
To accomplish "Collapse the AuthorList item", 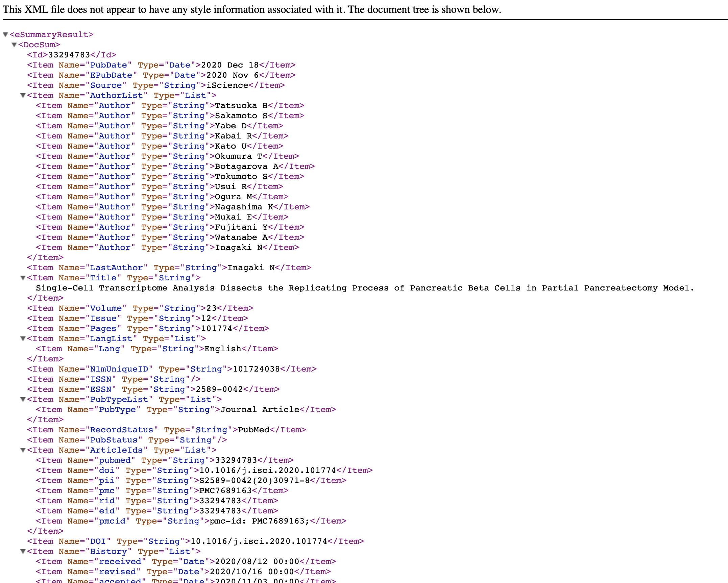I will pos(23,96).
